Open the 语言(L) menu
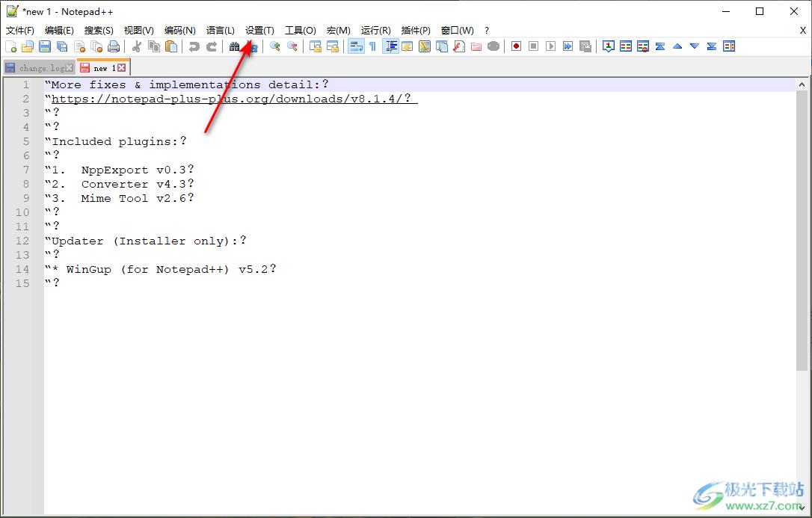Screen dimensions: 812x518 tap(220, 31)
